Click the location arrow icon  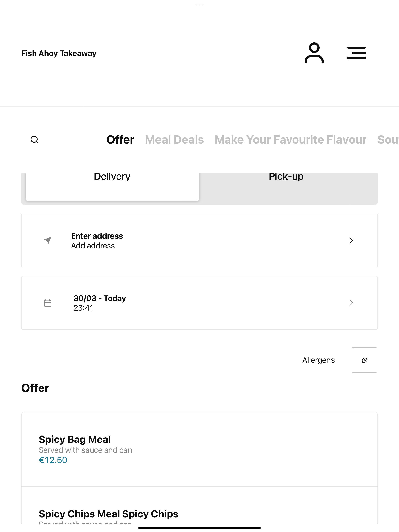48,240
